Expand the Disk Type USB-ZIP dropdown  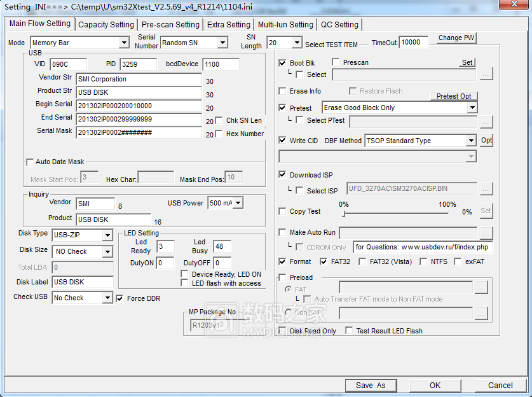tap(107, 235)
